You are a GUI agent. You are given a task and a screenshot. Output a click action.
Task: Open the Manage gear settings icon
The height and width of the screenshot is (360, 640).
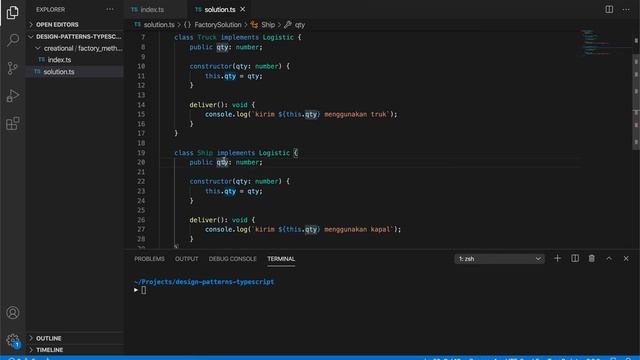(13, 340)
